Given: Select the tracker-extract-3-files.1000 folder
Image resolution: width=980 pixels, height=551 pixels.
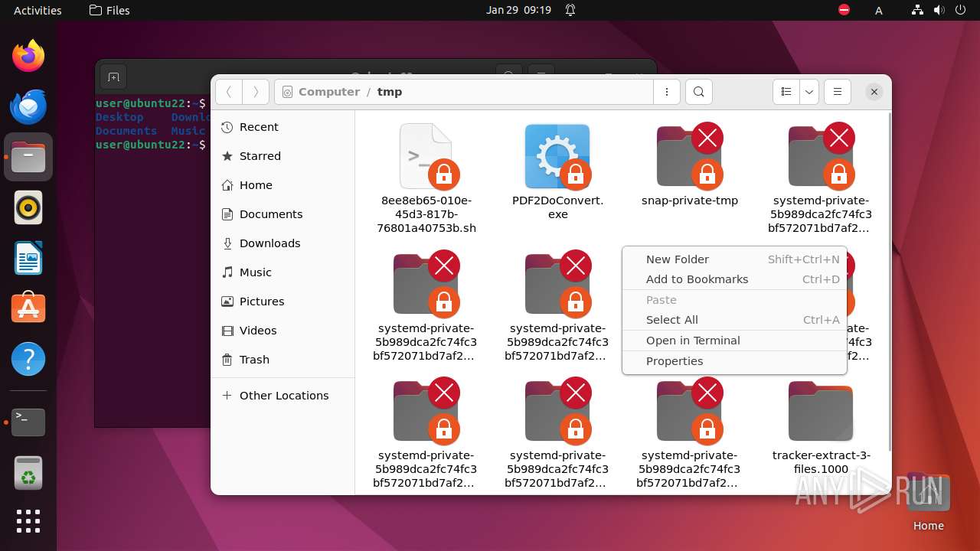Looking at the screenshot, I should 822,427.
